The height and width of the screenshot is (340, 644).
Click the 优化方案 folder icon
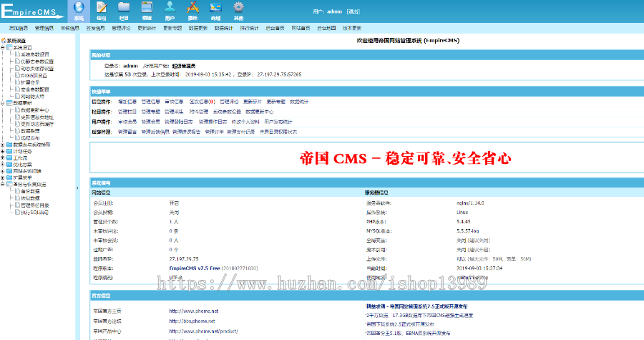(x=9, y=164)
